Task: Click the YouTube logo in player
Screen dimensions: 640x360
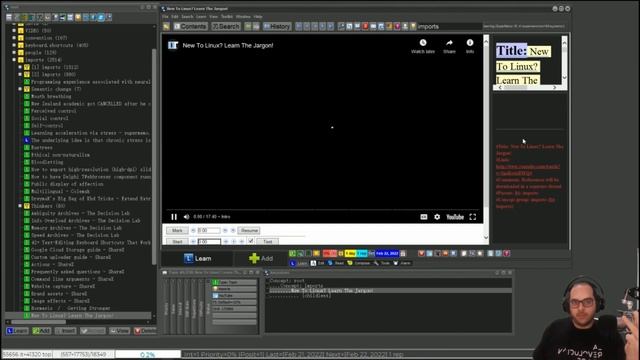Action: pyautogui.click(x=455, y=217)
